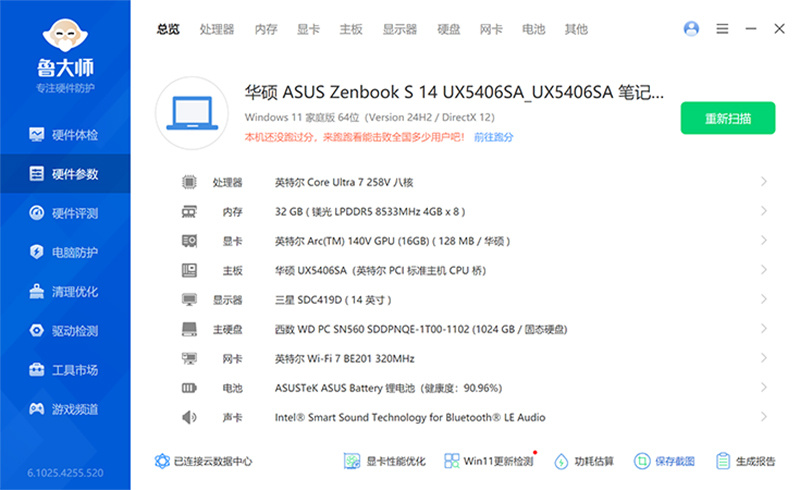Expand the 声卡 row chevron
The image size is (800, 490).
pyautogui.click(x=764, y=417)
